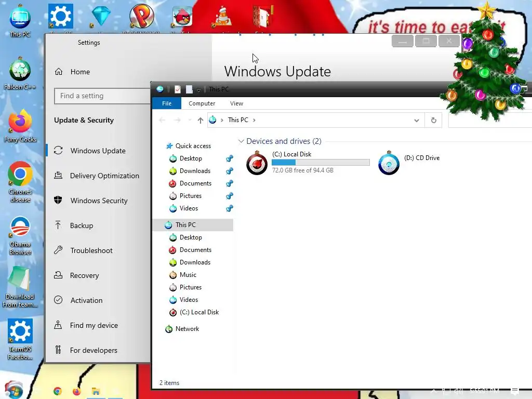Open Falcon C++ desktop icon
The width and height of the screenshot is (532, 399).
click(x=20, y=74)
